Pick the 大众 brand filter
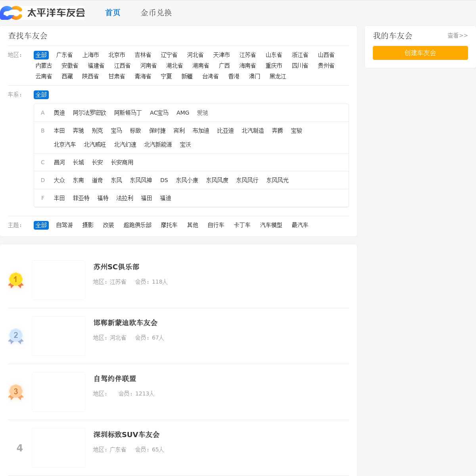This screenshot has width=476, height=476. [x=59, y=180]
